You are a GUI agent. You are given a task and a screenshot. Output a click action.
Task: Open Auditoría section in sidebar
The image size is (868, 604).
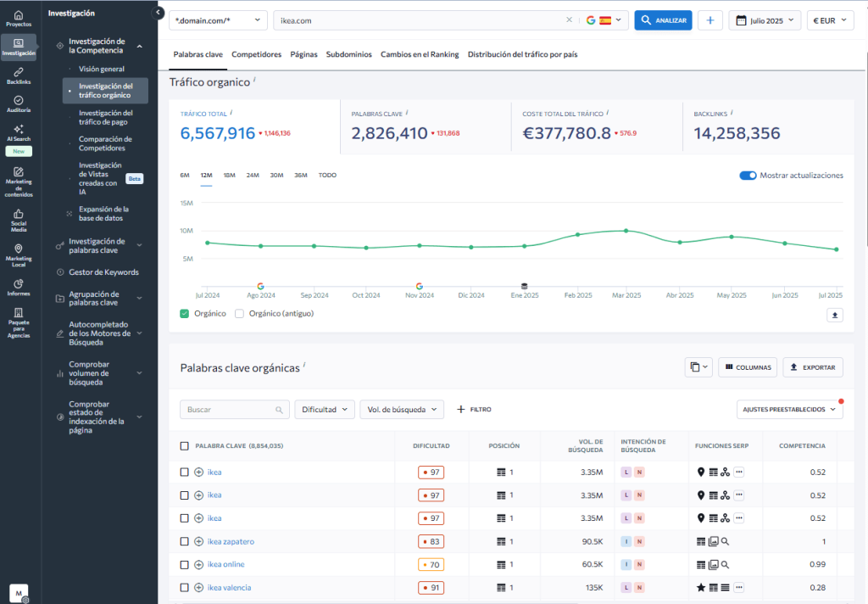tap(19, 104)
